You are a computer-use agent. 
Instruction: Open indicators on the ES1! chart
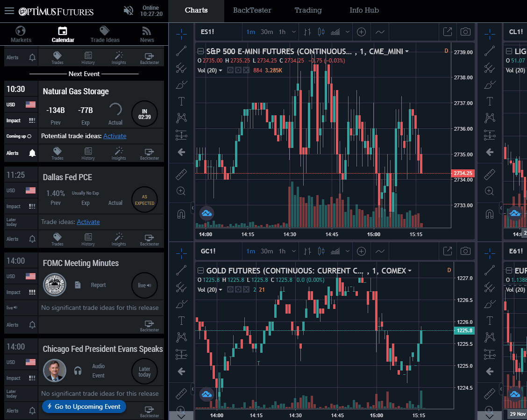(x=380, y=32)
